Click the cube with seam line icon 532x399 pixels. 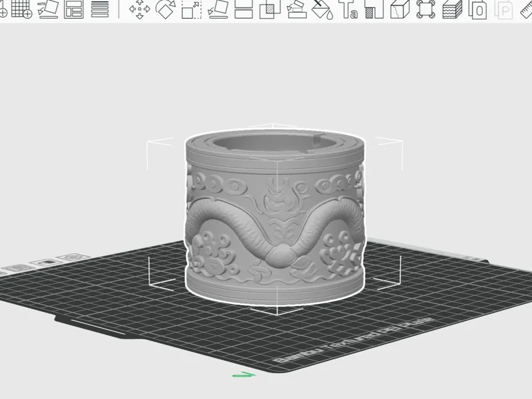coord(400,9)
